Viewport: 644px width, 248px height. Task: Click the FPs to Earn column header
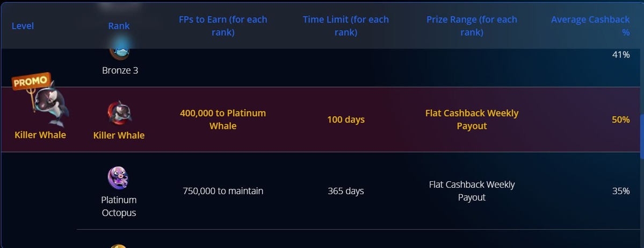[x=223, y=26]
